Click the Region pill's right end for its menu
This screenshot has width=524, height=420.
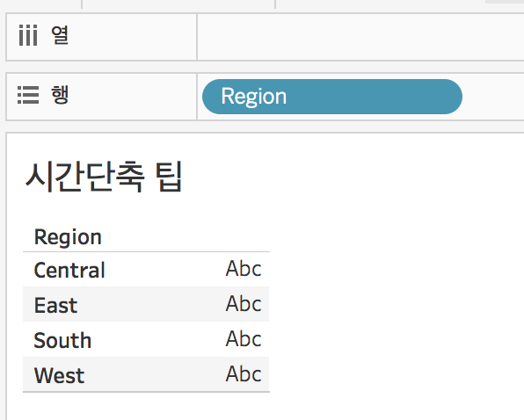click(x=451, y=97)
